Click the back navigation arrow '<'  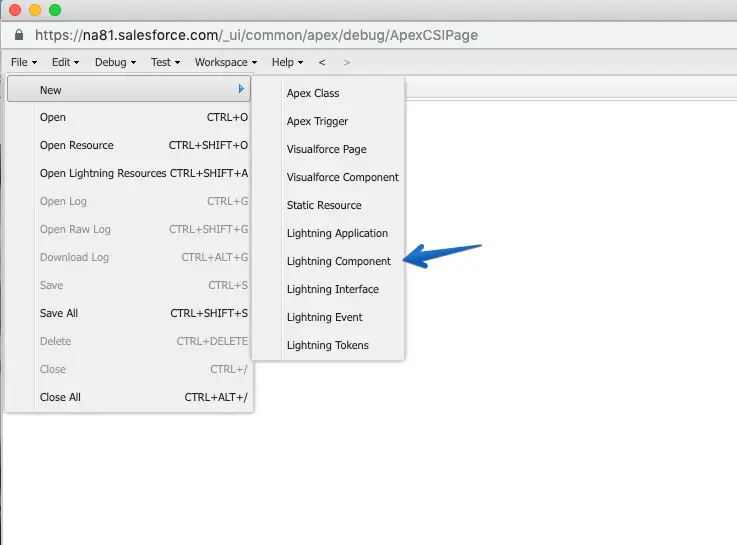[322, 62]
